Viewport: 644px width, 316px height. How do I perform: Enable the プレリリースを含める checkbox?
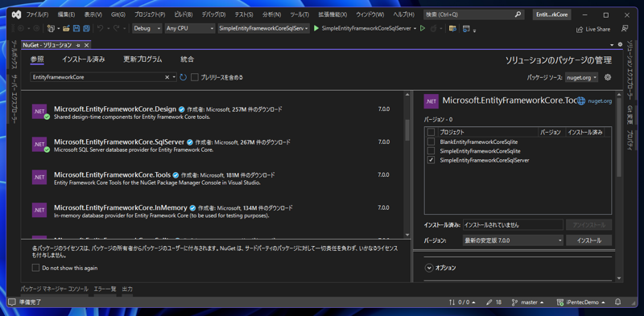coord(195,77)
